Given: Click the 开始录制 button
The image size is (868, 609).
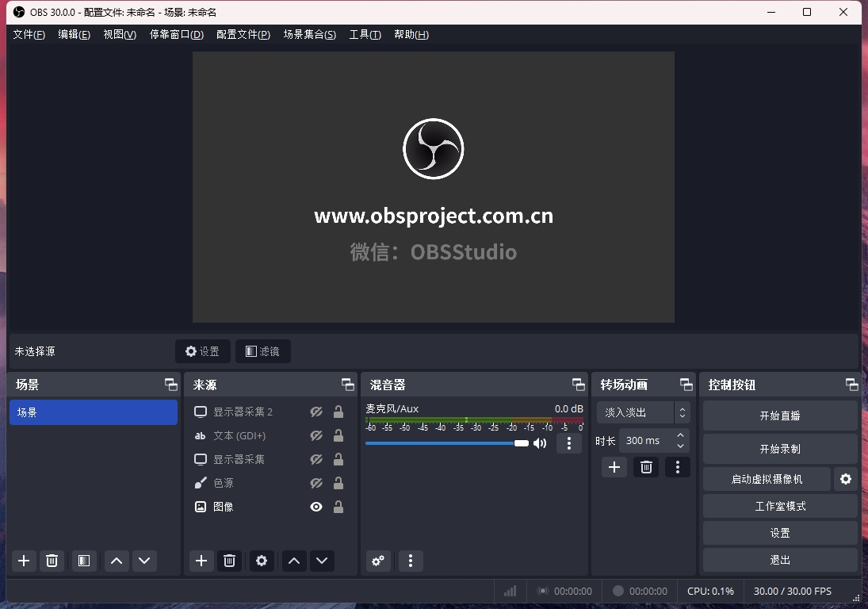Looking at the screenshot, I should pos(780,449).
